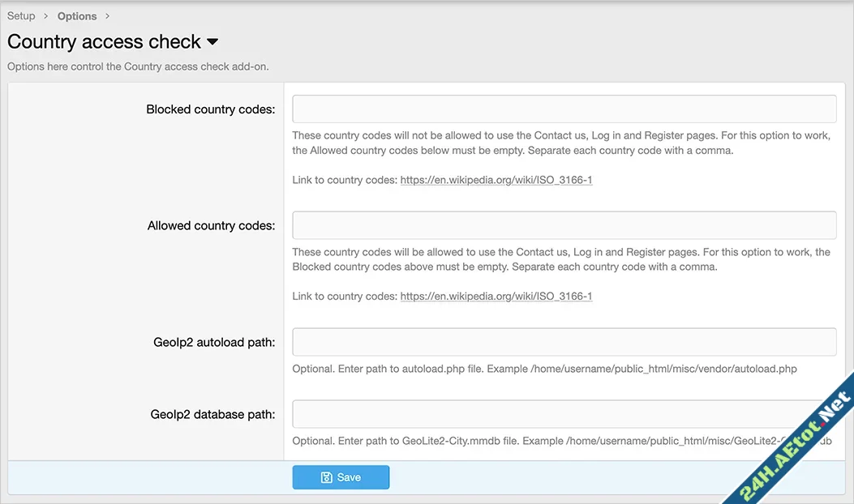Follow the Wikipedia link below Allowed country codes
This screenshot has width=854, height=504.
pyautogui.click(x=496, y=296)
